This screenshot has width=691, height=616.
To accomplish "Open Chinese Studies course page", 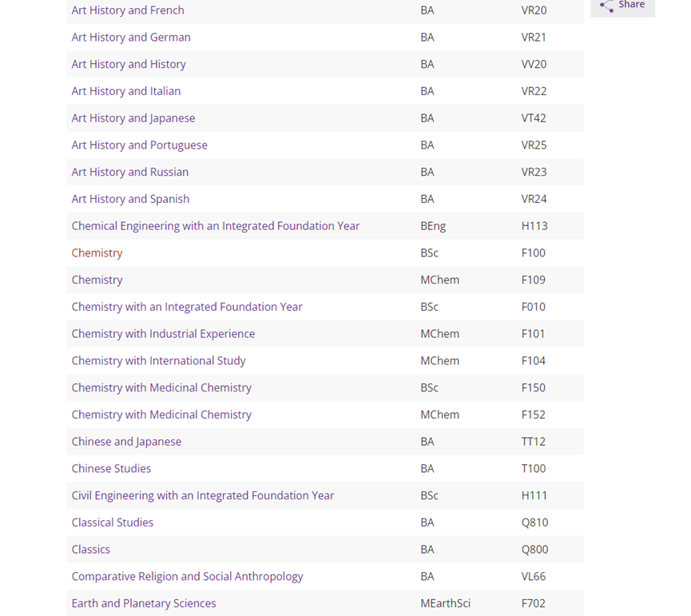I will pos(111,468).
